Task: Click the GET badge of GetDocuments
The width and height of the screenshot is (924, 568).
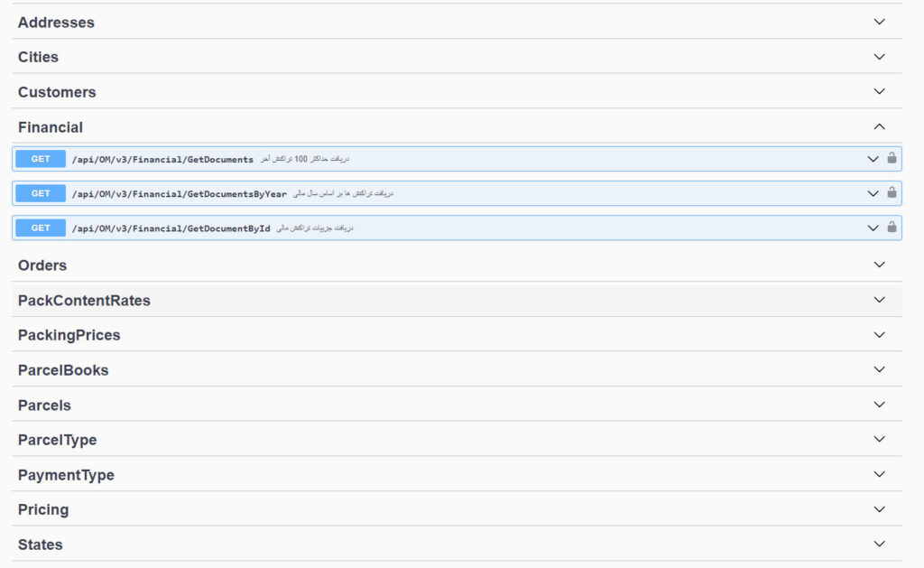Action: click(41, 159)
